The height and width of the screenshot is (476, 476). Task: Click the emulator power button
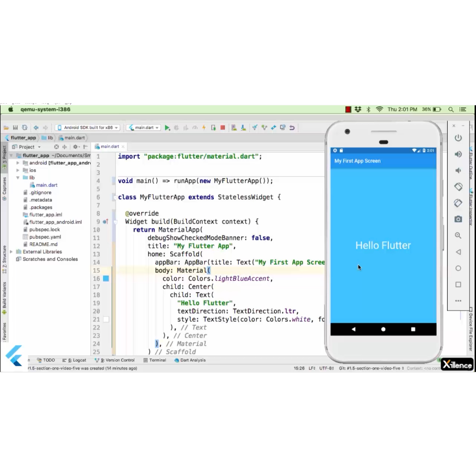tap(458, 138)
